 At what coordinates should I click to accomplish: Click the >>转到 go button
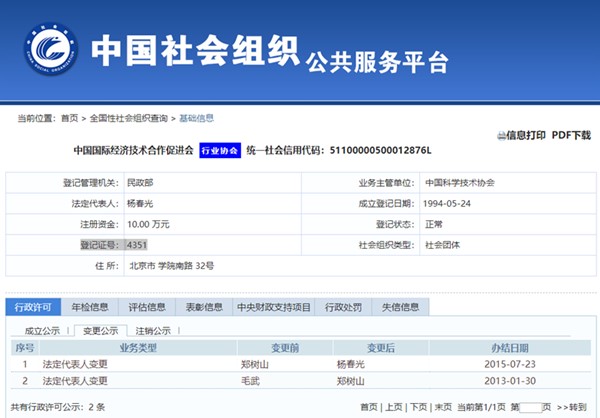click(x=572, y=407)
